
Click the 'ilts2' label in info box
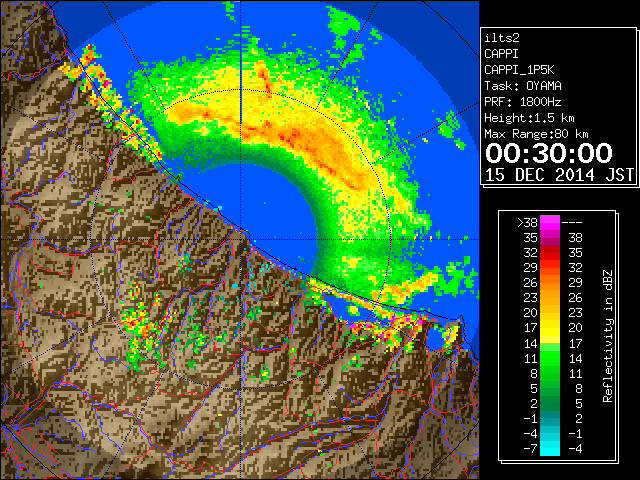[x=502, y=38]
